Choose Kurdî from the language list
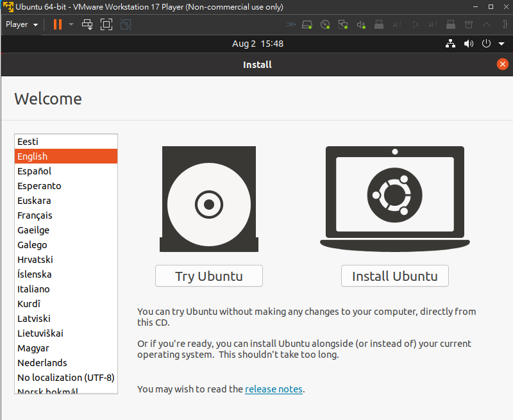The width and height of the screenshot is (513, 420). [x=66, y=303]
